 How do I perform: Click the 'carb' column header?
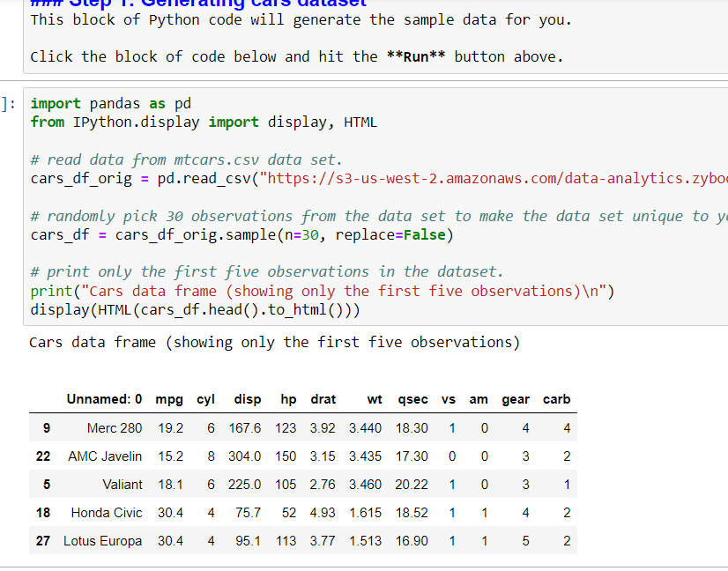[557, 399]
